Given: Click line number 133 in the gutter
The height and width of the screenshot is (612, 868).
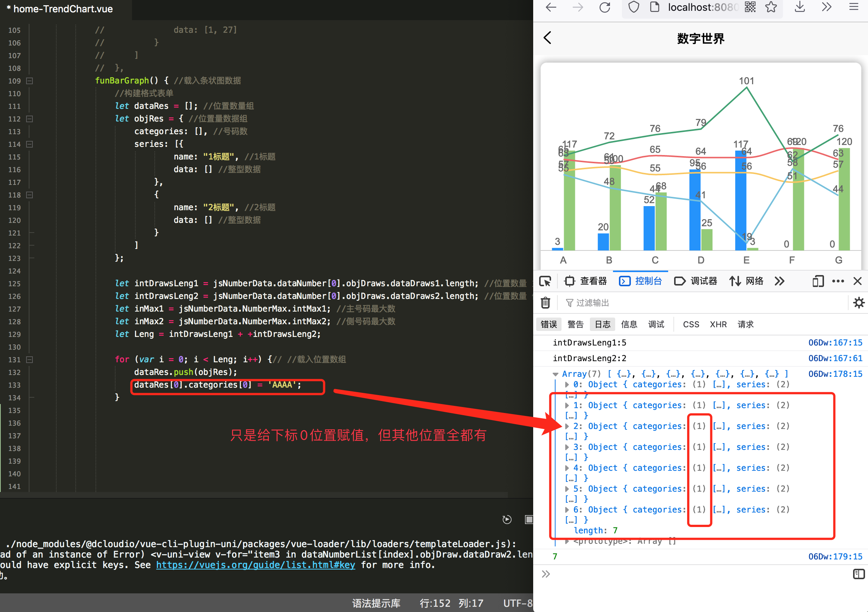Looking at the screenshot, I should (15, 385).
